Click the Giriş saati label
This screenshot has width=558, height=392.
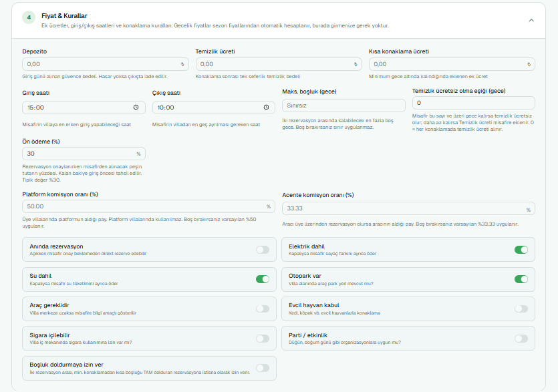coord(36,93)
